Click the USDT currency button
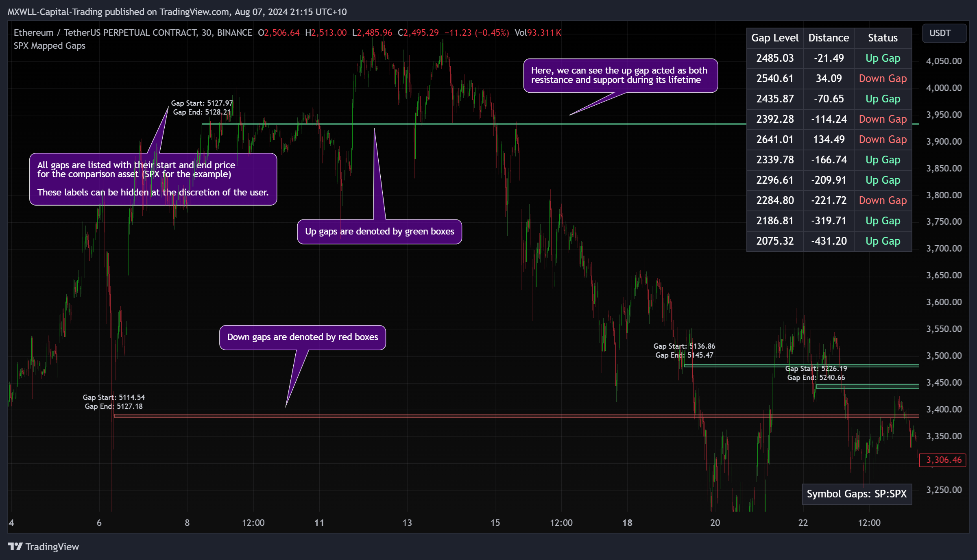Screen dimensions: 977x560 click(944, 33)
